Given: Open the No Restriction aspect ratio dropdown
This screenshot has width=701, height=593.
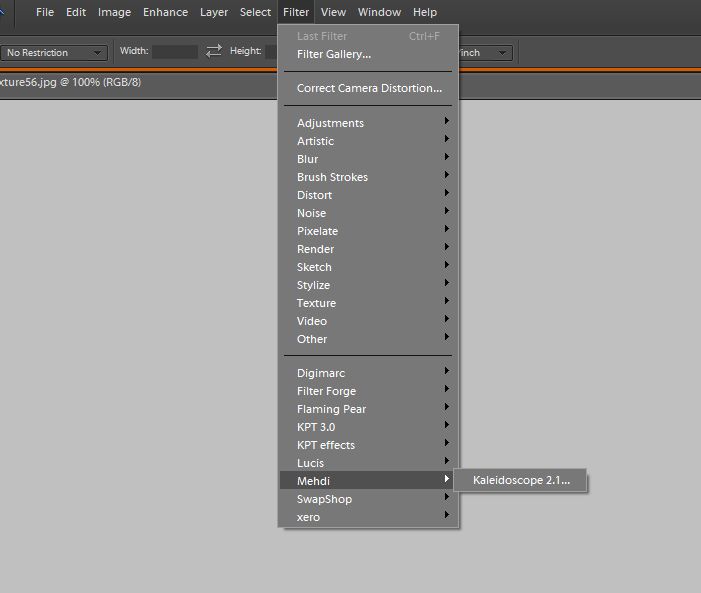Looking at the screenshot, I should 54,52.
